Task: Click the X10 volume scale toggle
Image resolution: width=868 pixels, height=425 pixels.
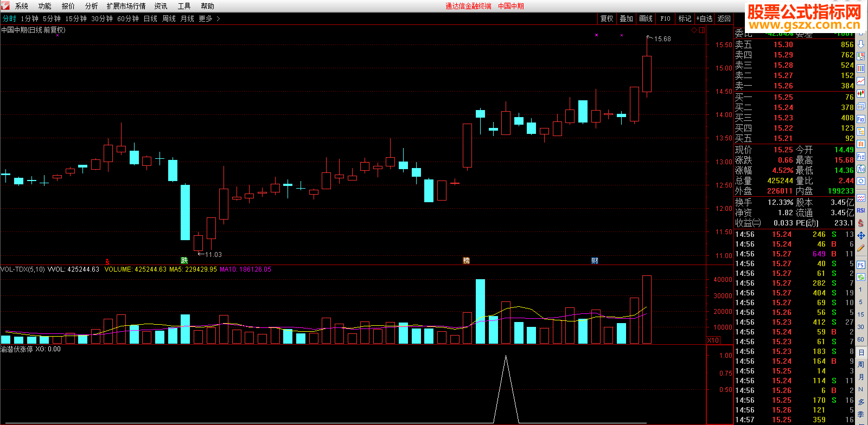Action: [713, 340]
